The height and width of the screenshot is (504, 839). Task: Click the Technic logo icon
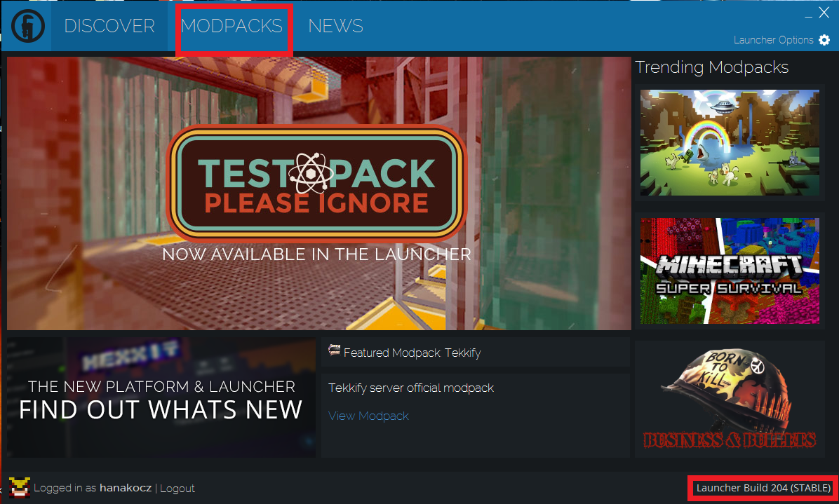pyautogui.click(x=28, y=26)
